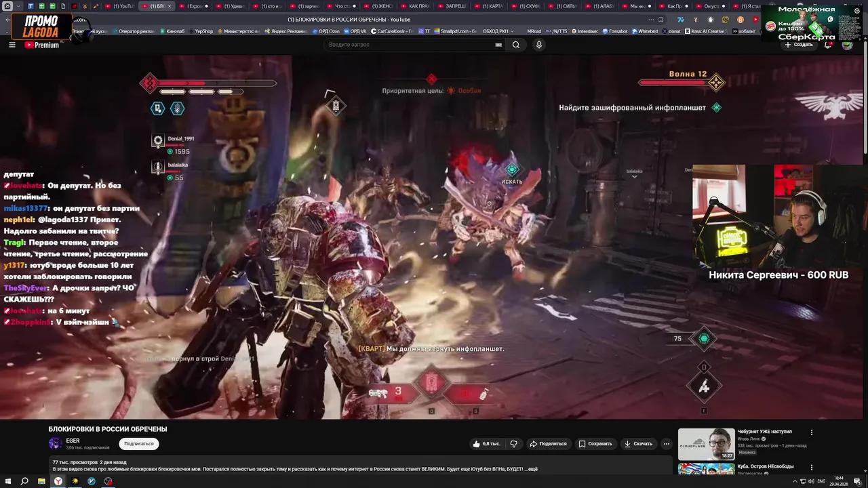Screen dimensions: 868x488
Task: Open the on-screen keyboard icon in search
Action: pyautogui.click(x=498, y=45)
